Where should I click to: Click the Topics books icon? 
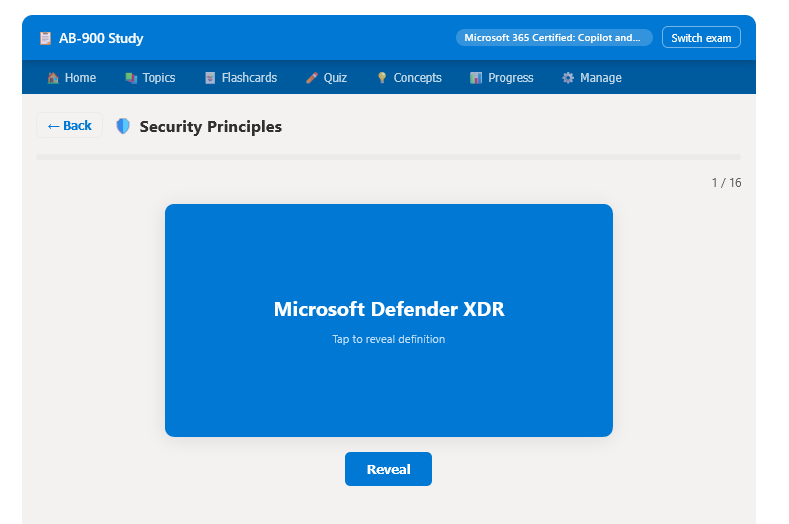click(131, 78)
